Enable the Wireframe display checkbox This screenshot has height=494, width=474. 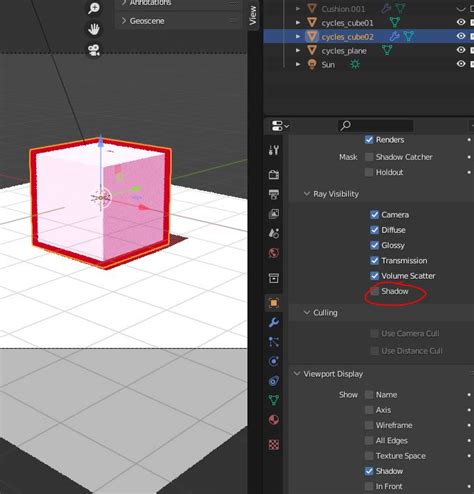[x=369, y=425]
